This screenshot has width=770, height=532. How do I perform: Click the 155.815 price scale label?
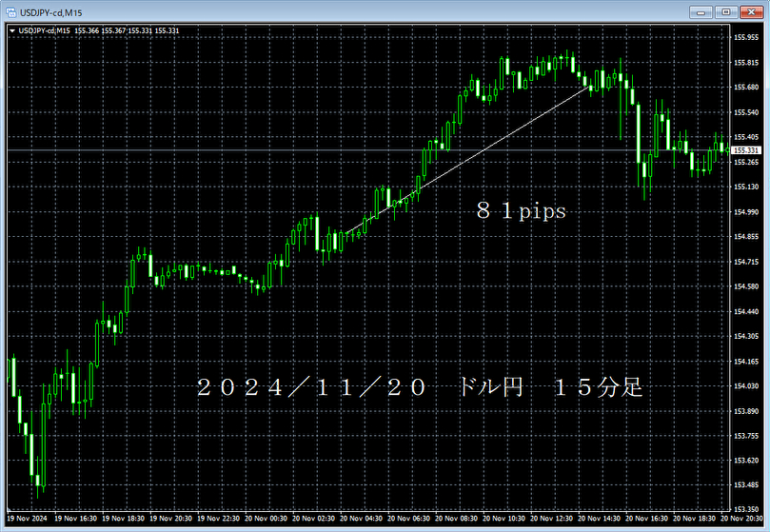[746, 63]
